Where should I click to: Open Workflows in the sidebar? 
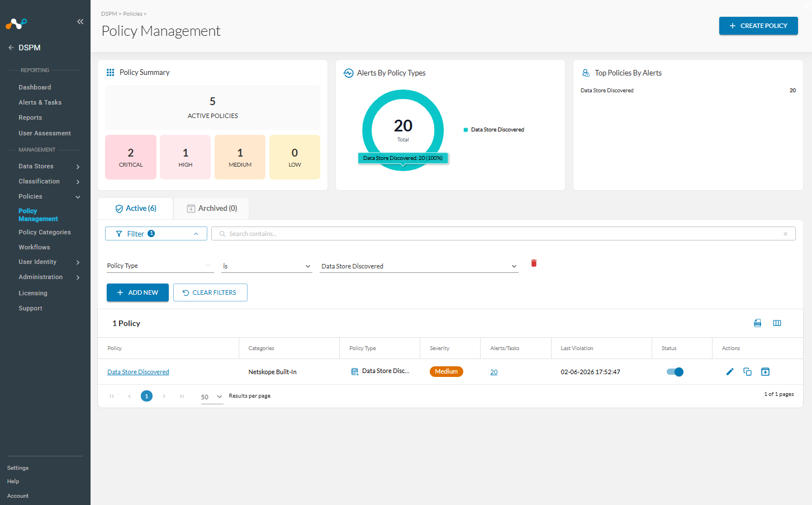click(x=34, y=247)
